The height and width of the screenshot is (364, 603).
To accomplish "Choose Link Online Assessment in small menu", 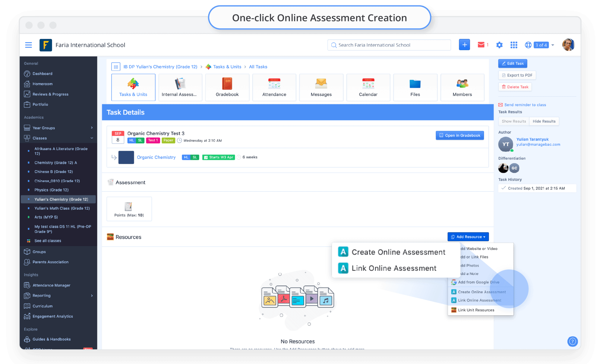I will coord(479,300).
